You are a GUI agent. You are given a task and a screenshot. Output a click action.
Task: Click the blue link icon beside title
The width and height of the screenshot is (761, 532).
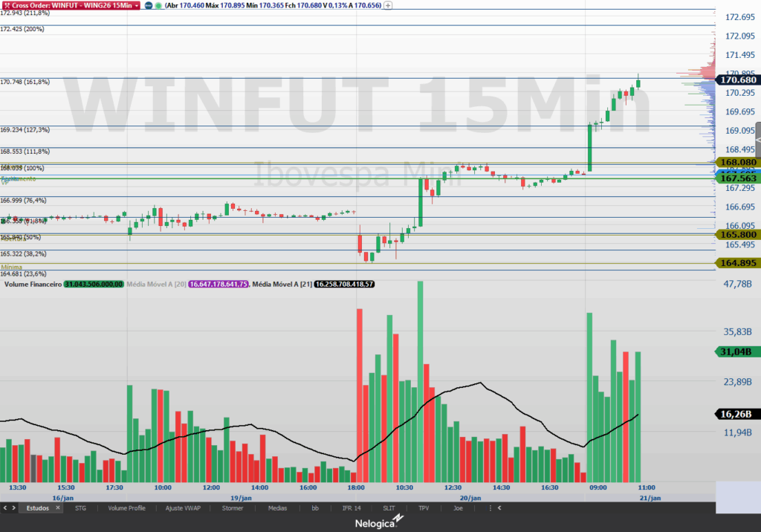pyautogui.click(x=149, y=4)
